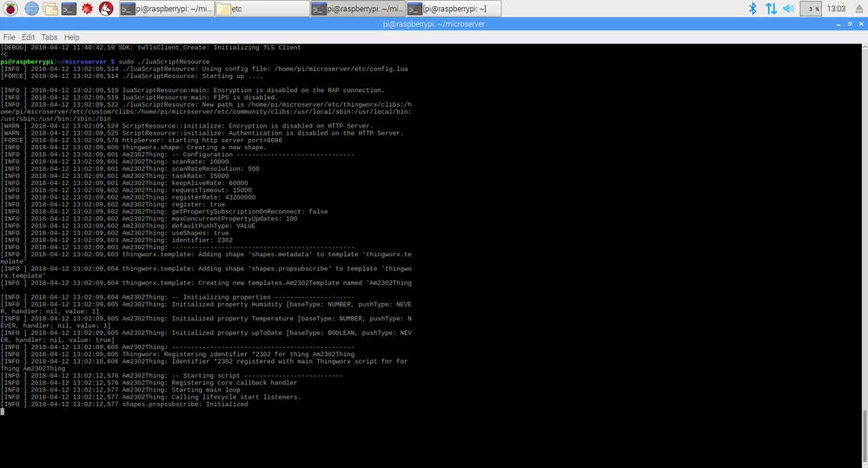Click the 'Initializing TLS Client' debug line

tap(150, 48)
